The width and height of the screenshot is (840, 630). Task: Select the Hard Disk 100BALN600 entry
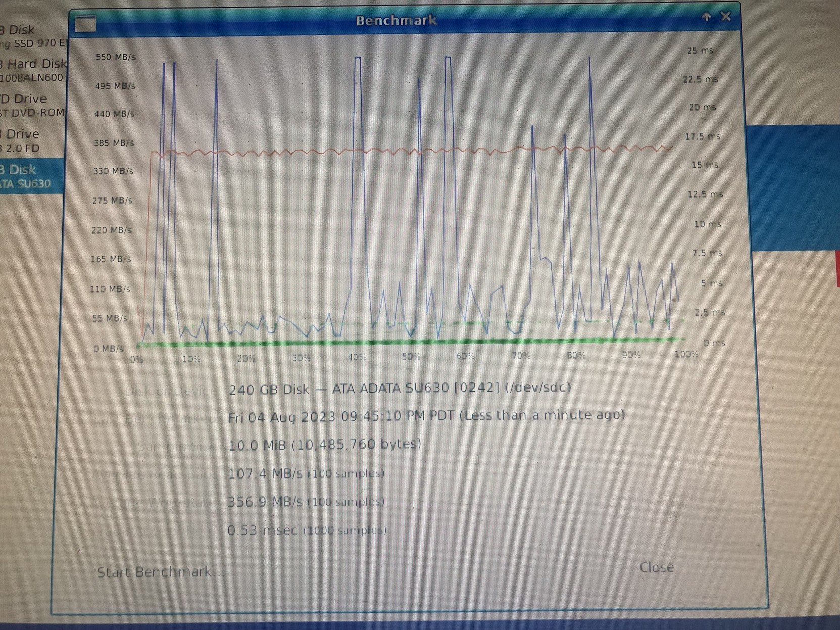pos(33,70)
